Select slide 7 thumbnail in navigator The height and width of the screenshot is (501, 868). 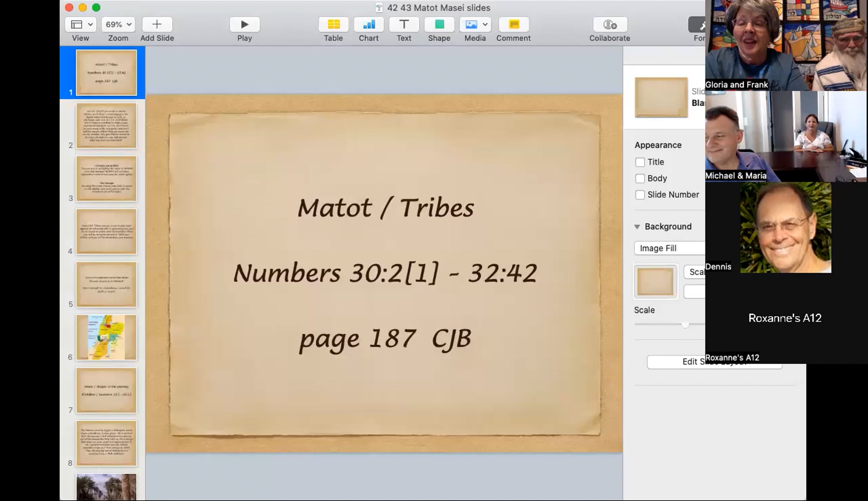(106, 390)
